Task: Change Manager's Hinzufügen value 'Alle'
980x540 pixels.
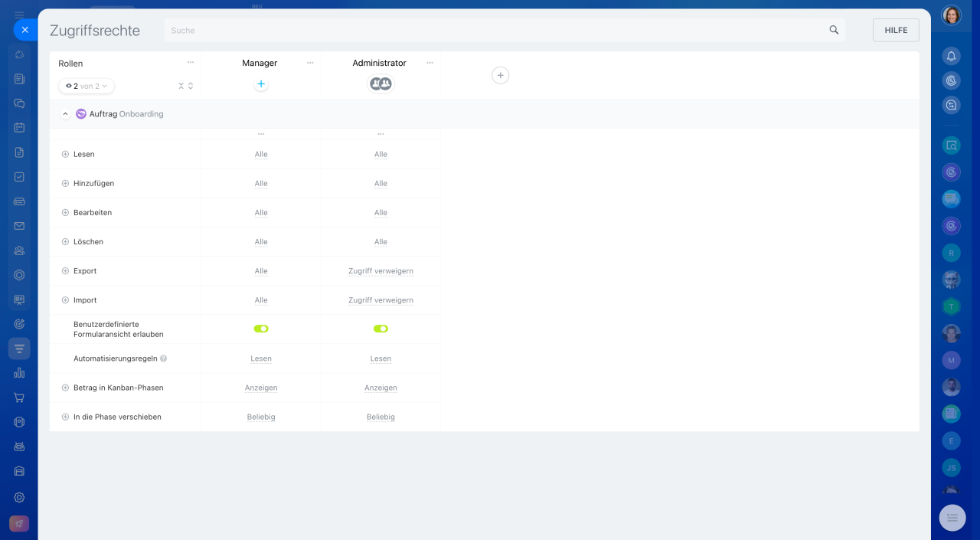Action: [x=261, y=183]
